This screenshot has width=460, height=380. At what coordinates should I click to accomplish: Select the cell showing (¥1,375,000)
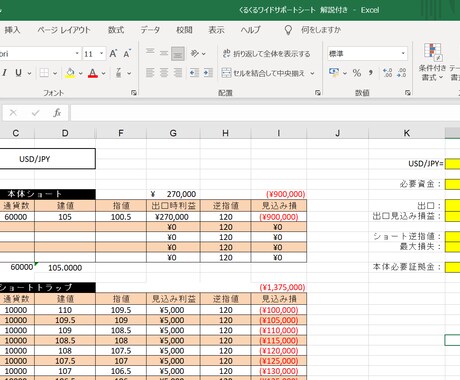point(279,287)
